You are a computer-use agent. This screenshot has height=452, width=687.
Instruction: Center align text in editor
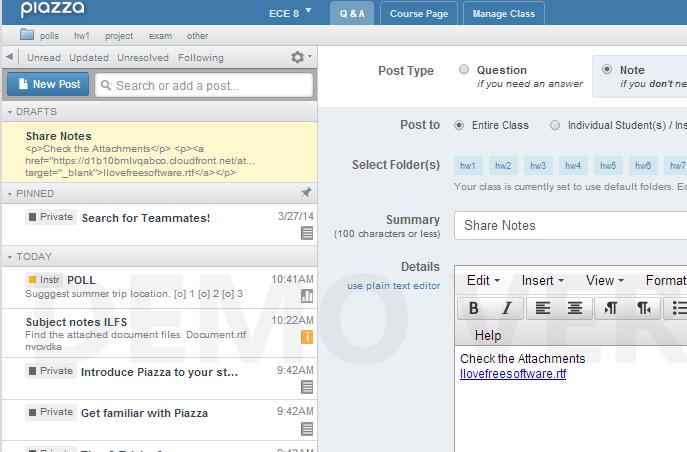coord(575,308)
